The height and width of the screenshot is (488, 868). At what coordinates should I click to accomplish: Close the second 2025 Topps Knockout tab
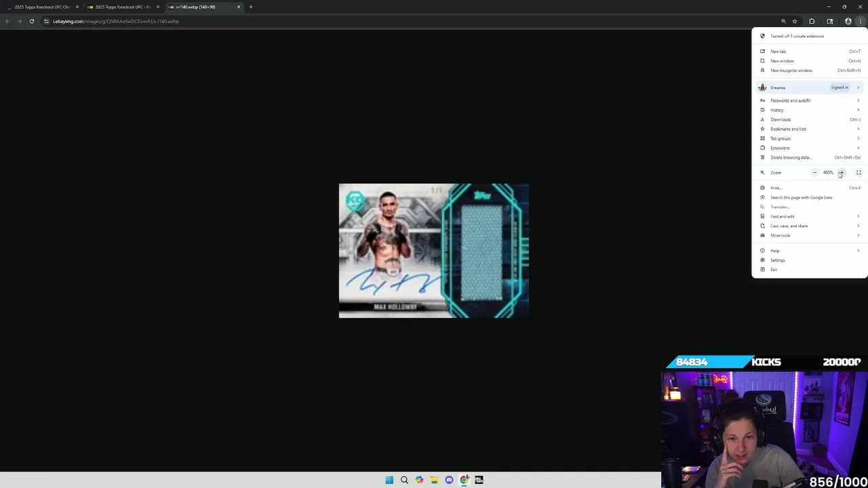pos(158,7)
